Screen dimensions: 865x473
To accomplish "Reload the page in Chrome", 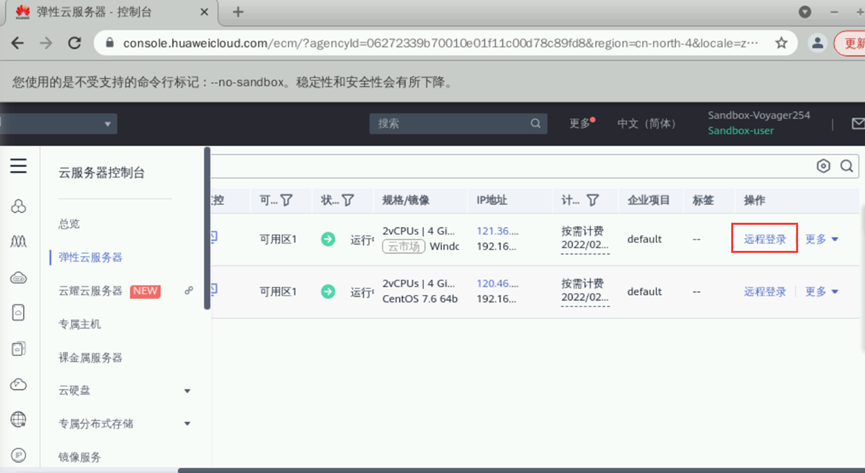I will tap(74, 43).
